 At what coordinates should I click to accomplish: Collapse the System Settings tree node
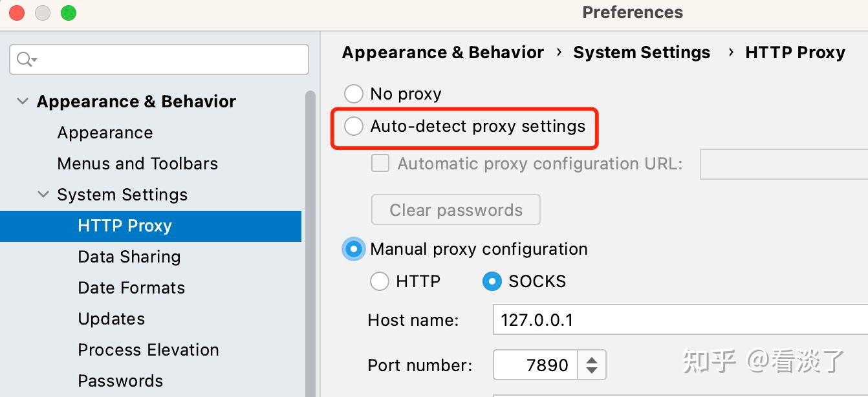click(x=43, y=195)
